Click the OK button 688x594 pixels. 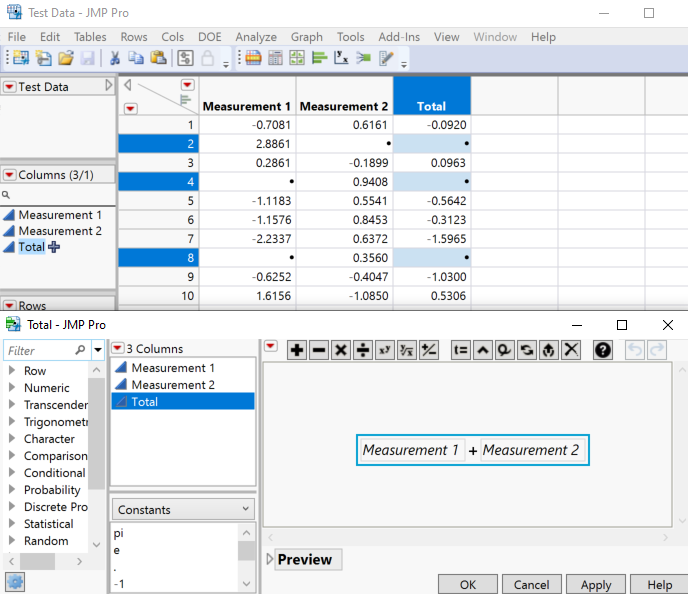(x=468, y=585)
